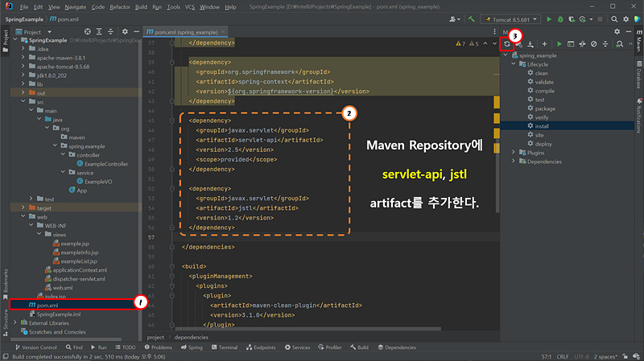Expand the Dependencies node in Maven
The image size is (644, 361).
513,162
